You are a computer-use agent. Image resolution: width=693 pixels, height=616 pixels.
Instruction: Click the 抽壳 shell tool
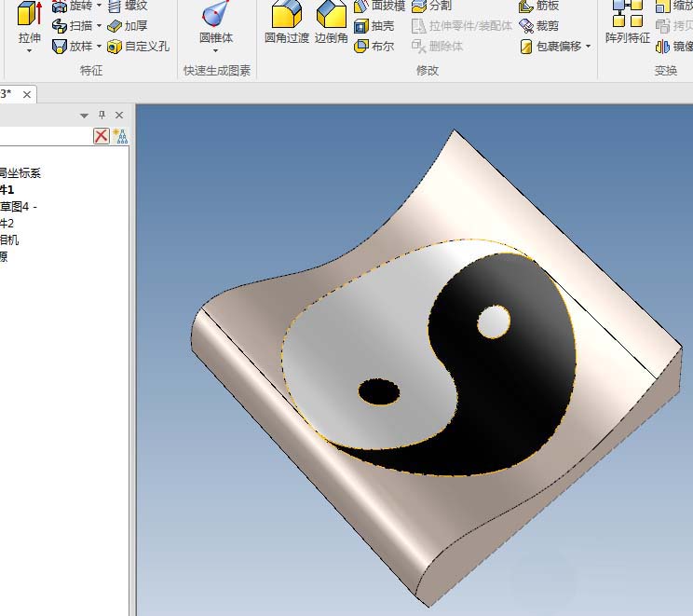(x=374, y=26)
